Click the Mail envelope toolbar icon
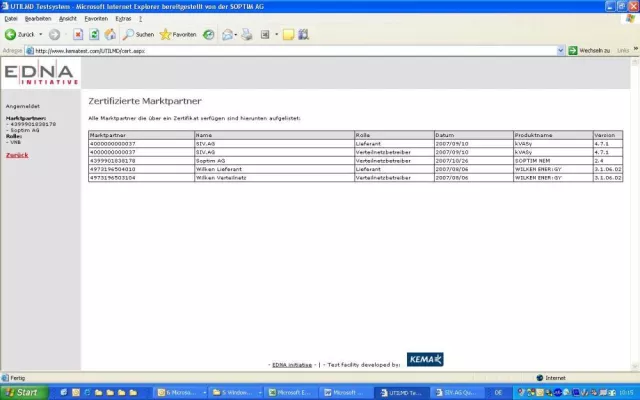 click(229, 34)
